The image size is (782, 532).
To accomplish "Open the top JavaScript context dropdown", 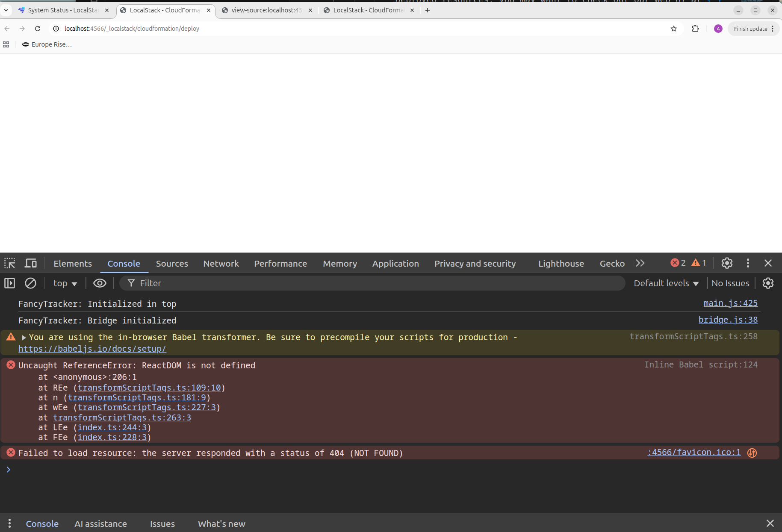I will [65, 283].
